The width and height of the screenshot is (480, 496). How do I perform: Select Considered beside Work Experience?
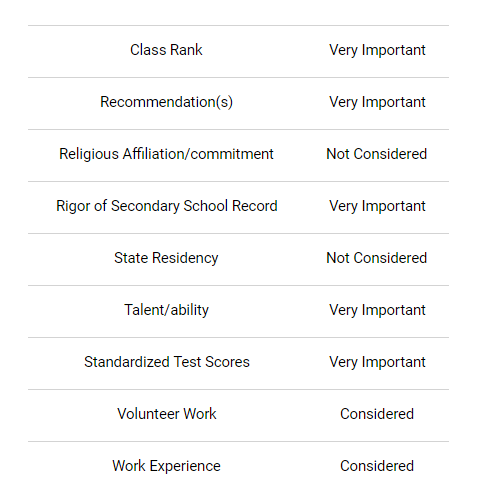click(x=377, y=466)
